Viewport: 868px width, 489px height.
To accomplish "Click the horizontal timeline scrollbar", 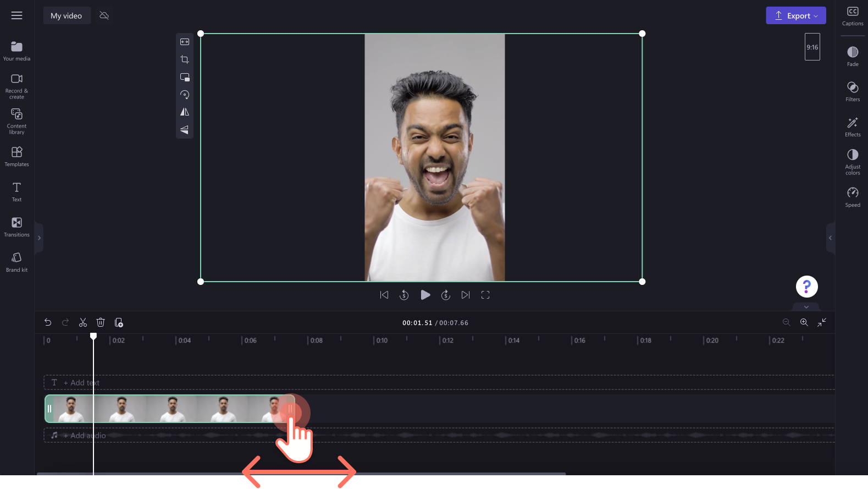I will click(301, 473).
